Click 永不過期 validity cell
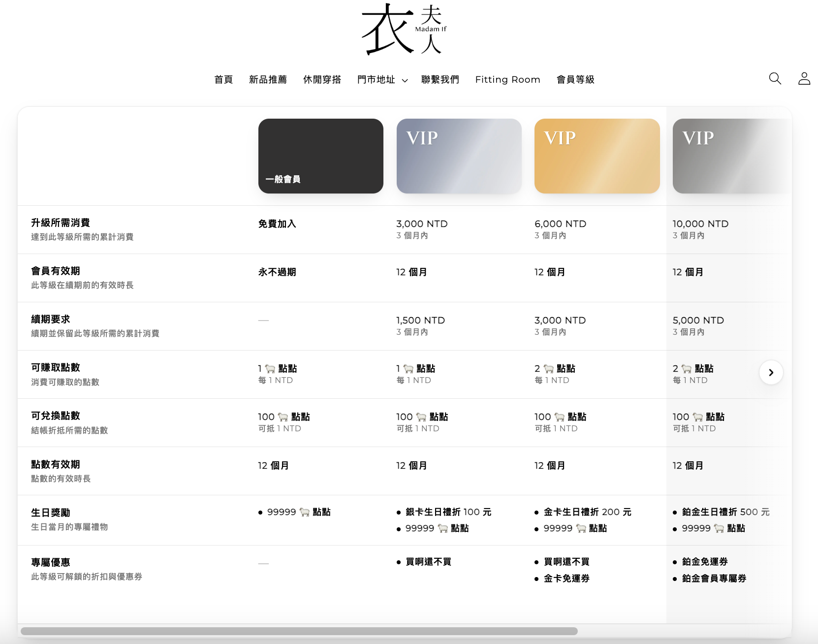This screenshot has height=644, width=818. pyautogui.click(x=277, y=272)
